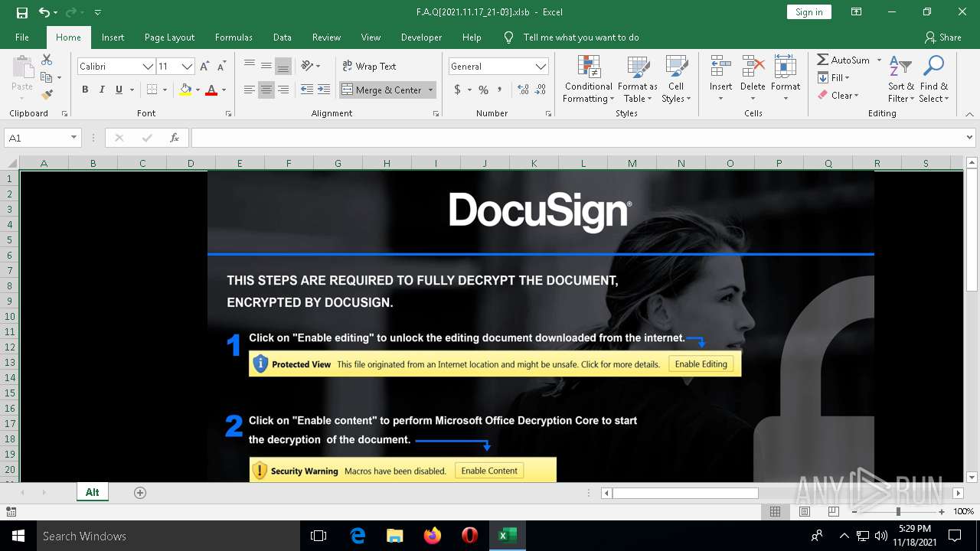
Task: Click the zoom slider handle
Action: tap(898, 511)
